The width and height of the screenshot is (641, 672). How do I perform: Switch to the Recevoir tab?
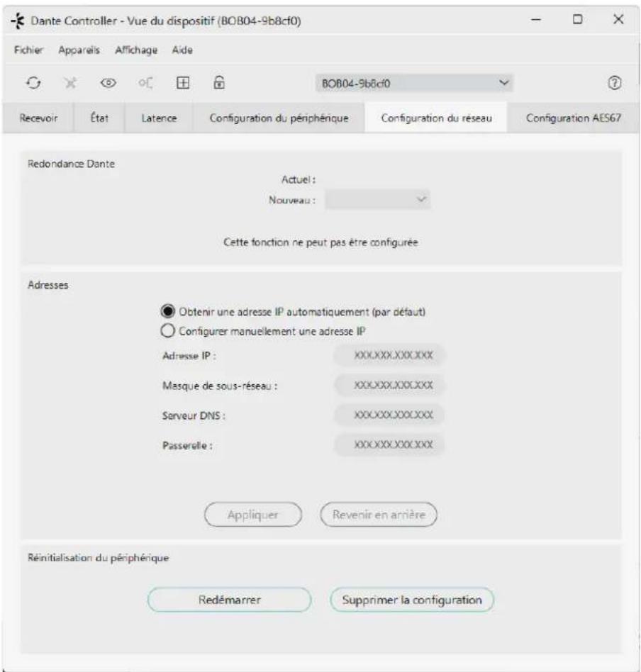point(38,118)
